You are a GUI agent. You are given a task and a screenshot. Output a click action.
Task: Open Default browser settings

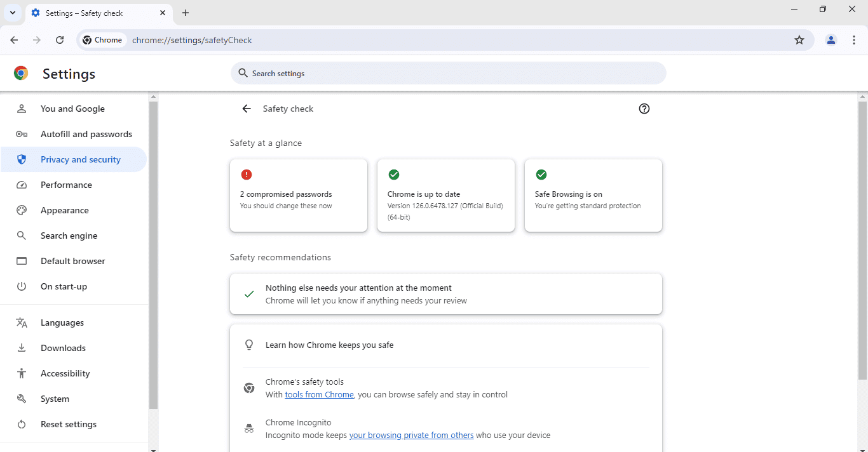pos(74,261)
